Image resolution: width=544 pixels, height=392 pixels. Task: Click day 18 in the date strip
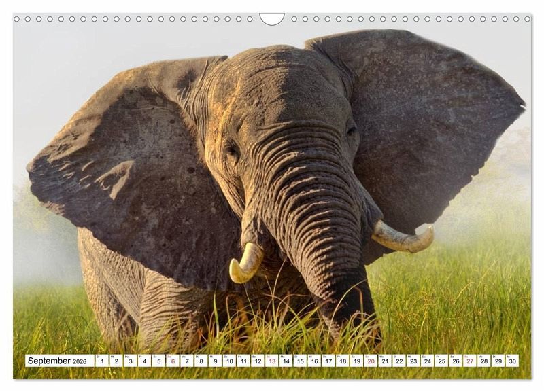[343, 361]
